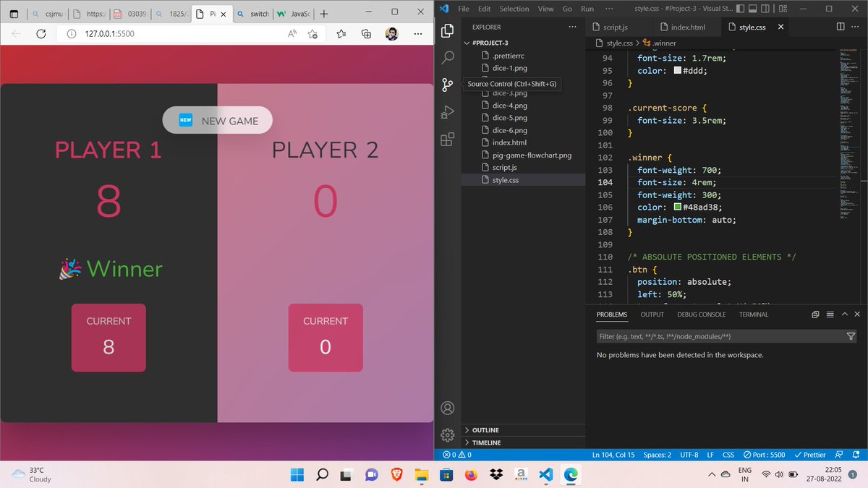Click the NEW GAME button

(x=217, y=121)
